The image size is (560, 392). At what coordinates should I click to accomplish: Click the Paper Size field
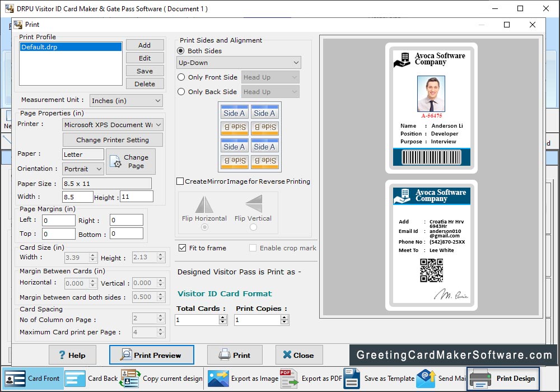tap(107, 184)
